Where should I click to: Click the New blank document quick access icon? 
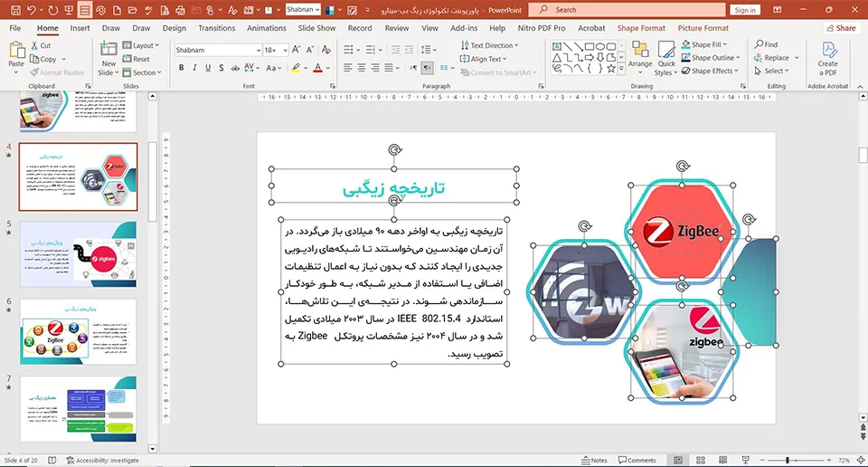tap(117, 10)
